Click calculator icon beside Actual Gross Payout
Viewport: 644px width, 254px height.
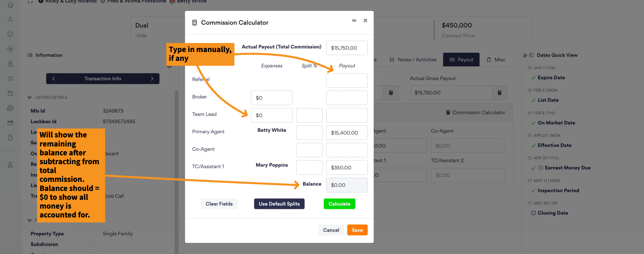click(x=499, y=93)
